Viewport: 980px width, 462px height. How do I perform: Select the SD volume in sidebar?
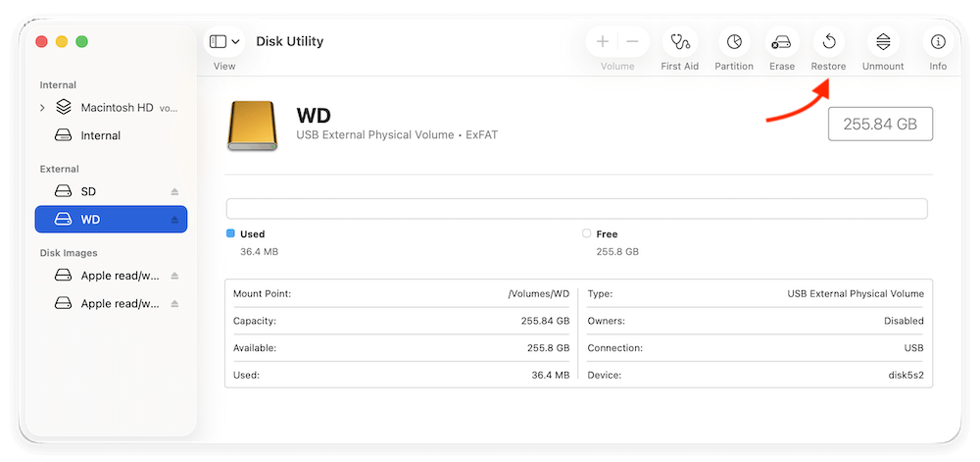click(x=88, y=191)
